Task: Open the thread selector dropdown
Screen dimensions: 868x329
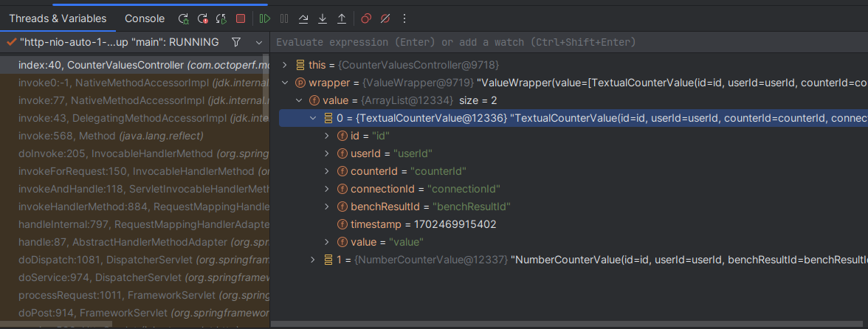Action: pyautogui.click(x=259, y=42)
